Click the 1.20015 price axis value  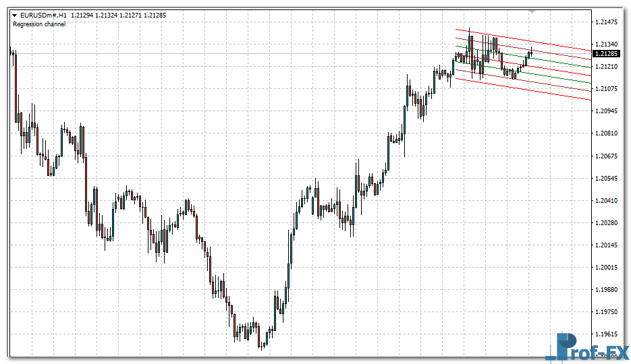609,268
